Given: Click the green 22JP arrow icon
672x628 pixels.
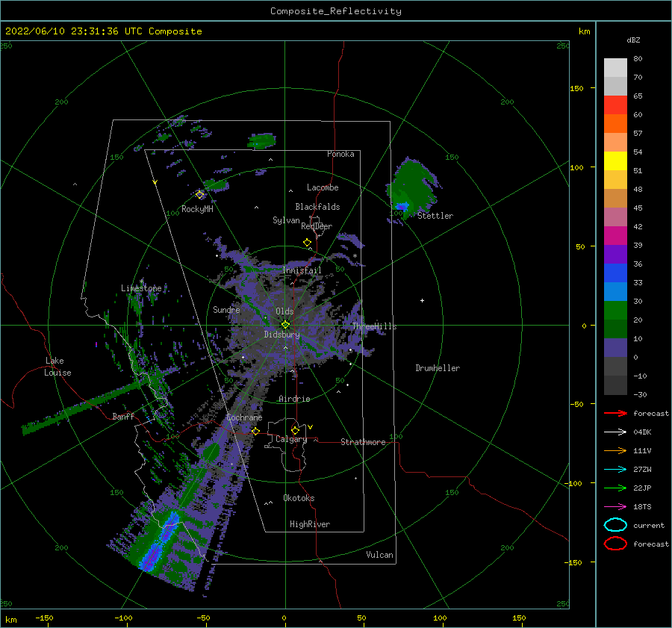Looking at the screenshot, I should [615, 488].
